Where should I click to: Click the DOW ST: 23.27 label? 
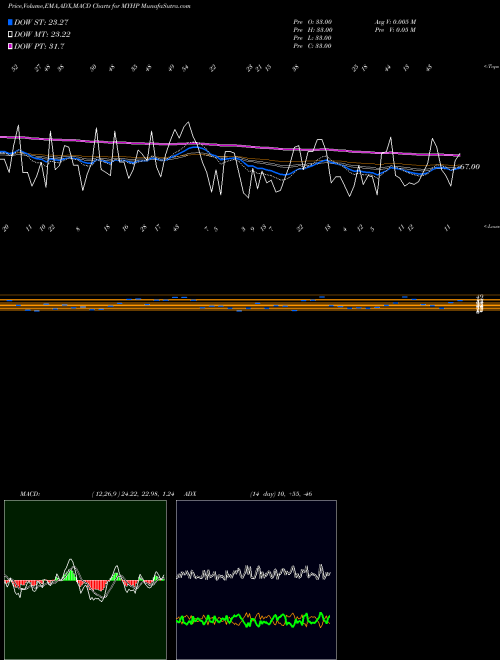click(x=41, y=22)
